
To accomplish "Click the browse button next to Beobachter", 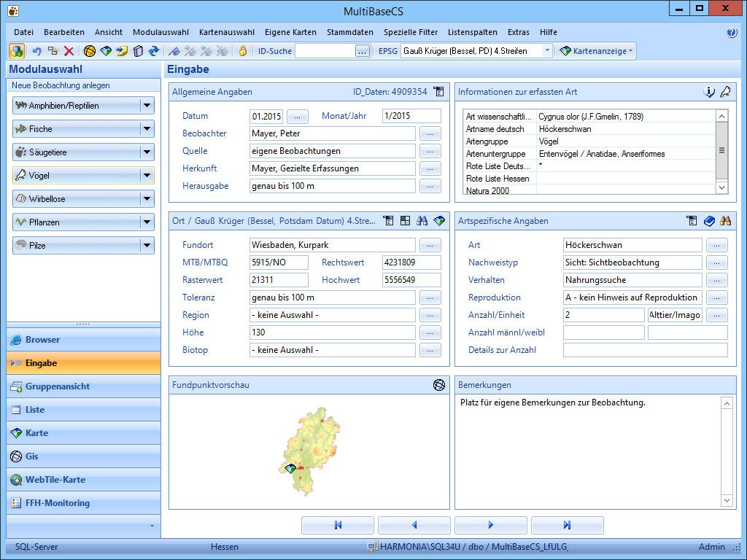I will (x=430, y=134).
